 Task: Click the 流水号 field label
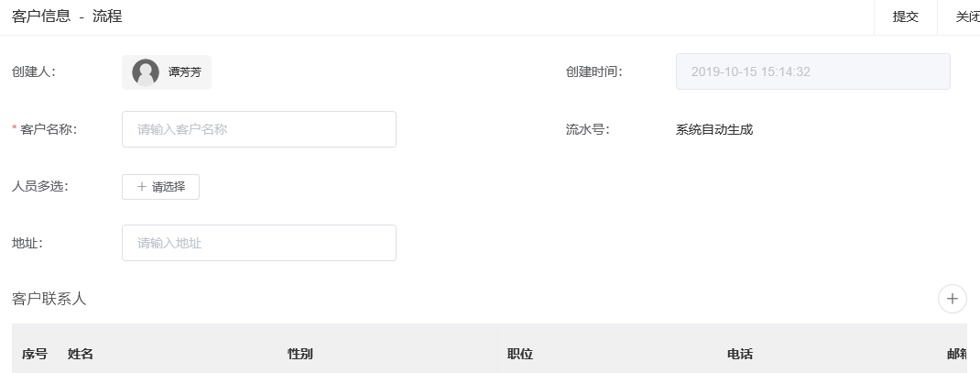587,129
